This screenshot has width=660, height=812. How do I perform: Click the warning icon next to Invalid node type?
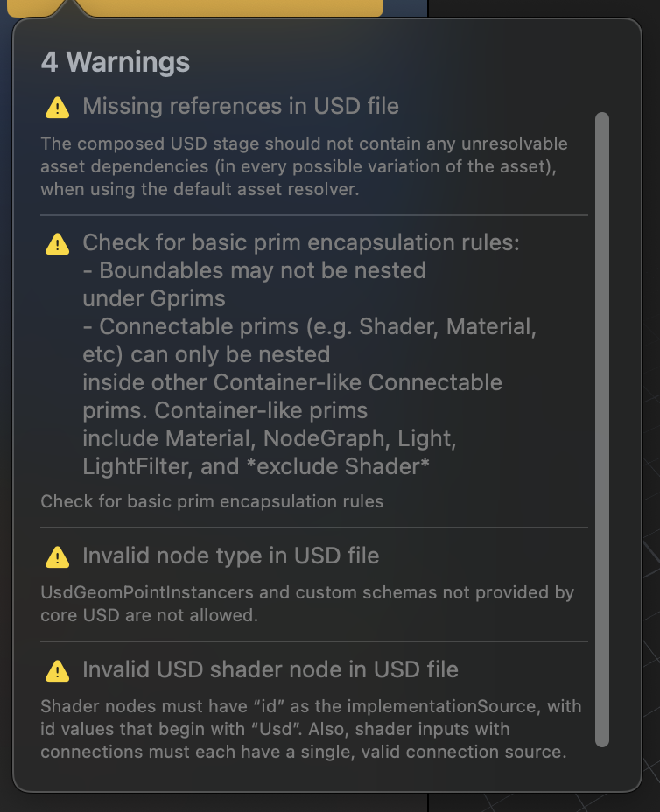pyautogui.click(x=57, y=556)
